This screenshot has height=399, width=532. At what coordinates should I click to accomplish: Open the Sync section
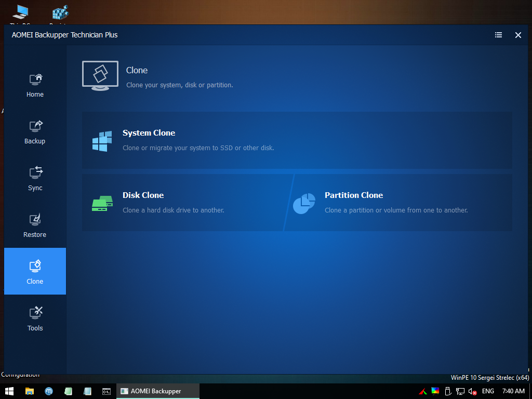[35, 179]
